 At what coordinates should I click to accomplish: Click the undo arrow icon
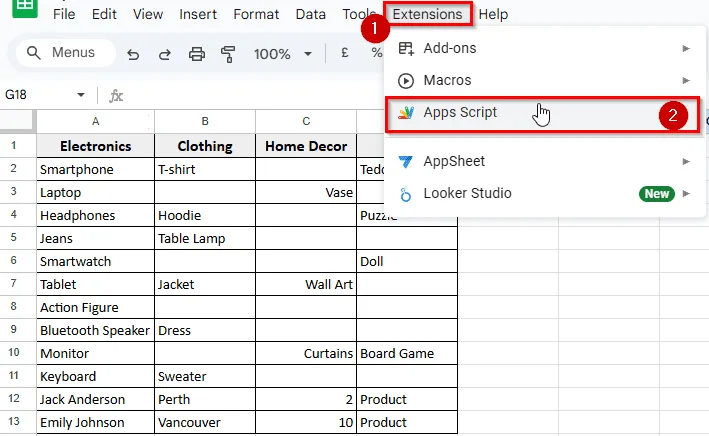coord(133,54)
